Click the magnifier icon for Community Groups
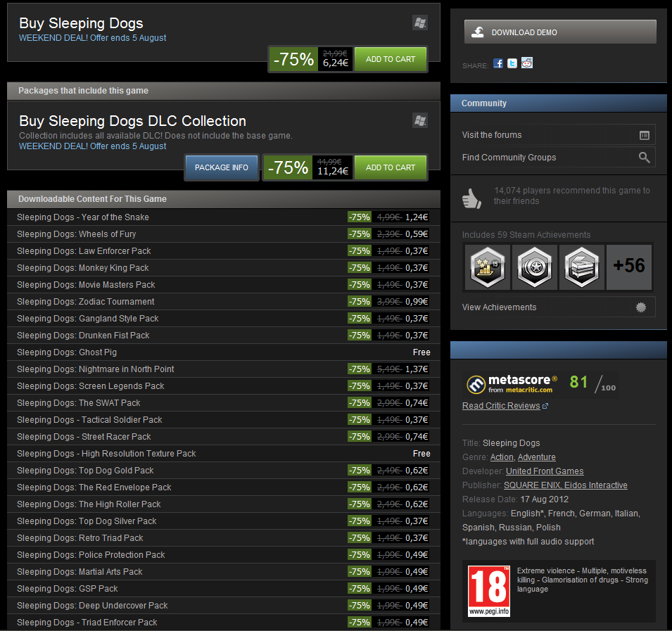 pyautogui.click(x=644, y=158)
